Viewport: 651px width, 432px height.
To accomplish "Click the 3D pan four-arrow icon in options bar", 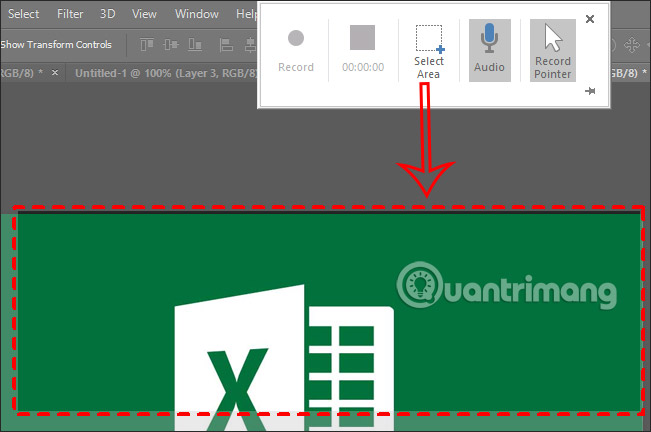I will tap(631, 44).
